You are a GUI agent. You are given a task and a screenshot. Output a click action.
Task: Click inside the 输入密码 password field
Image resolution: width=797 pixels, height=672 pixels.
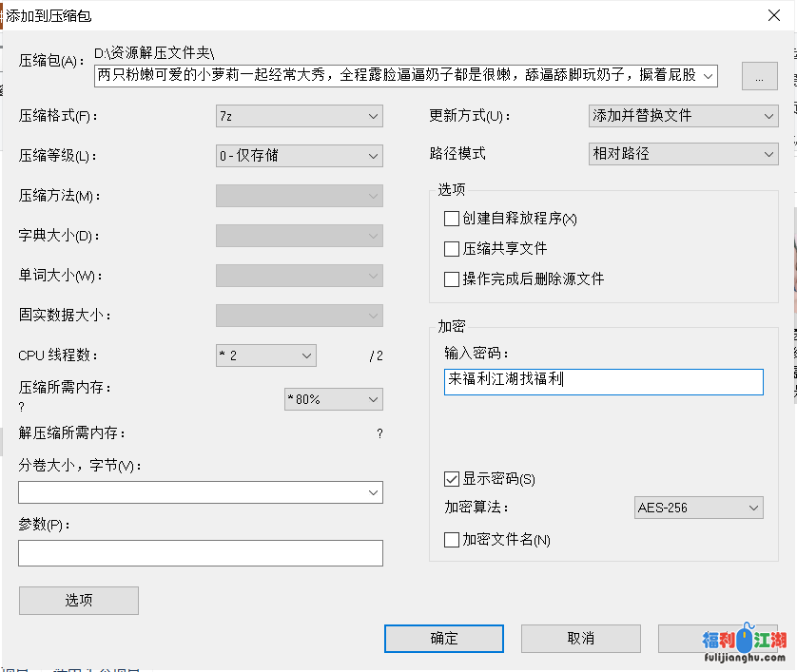pos(603,381)
